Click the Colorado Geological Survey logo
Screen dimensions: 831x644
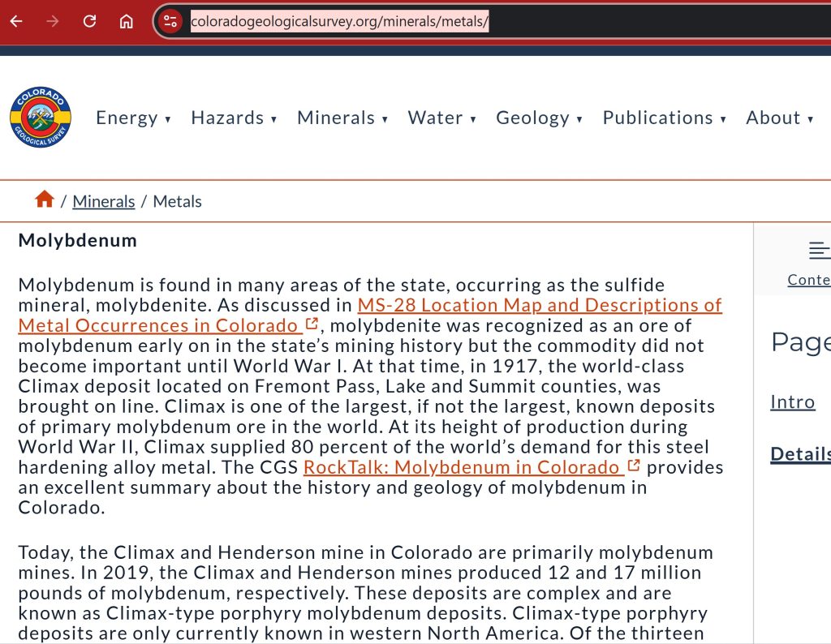(41, 118)
